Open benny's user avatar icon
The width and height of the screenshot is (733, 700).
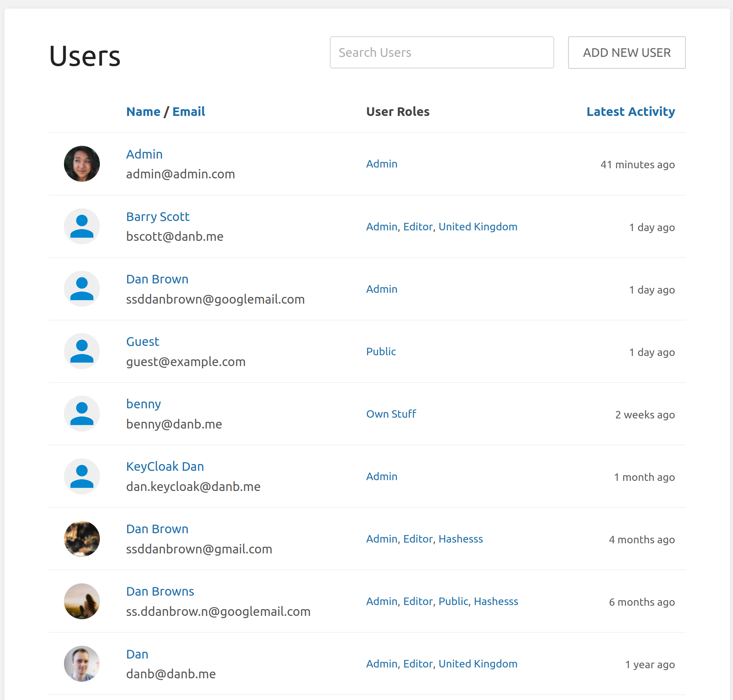(x=82, y=413)
